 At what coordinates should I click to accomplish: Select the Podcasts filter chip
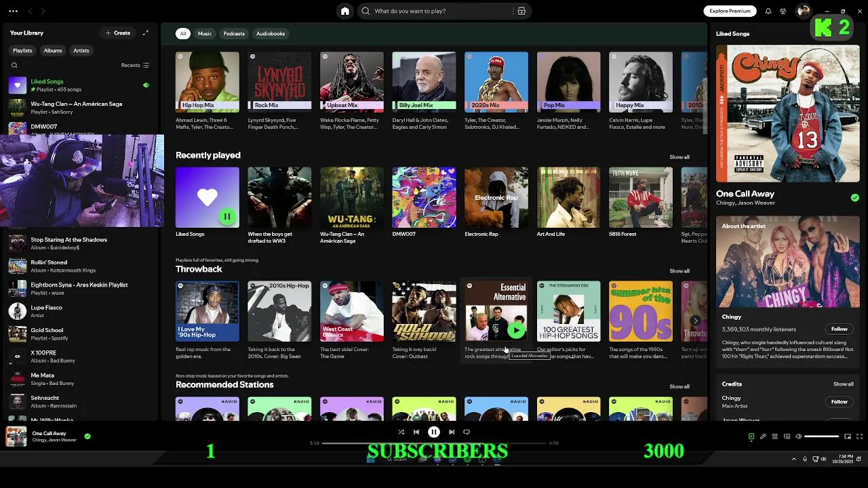[x=234, y=33]
